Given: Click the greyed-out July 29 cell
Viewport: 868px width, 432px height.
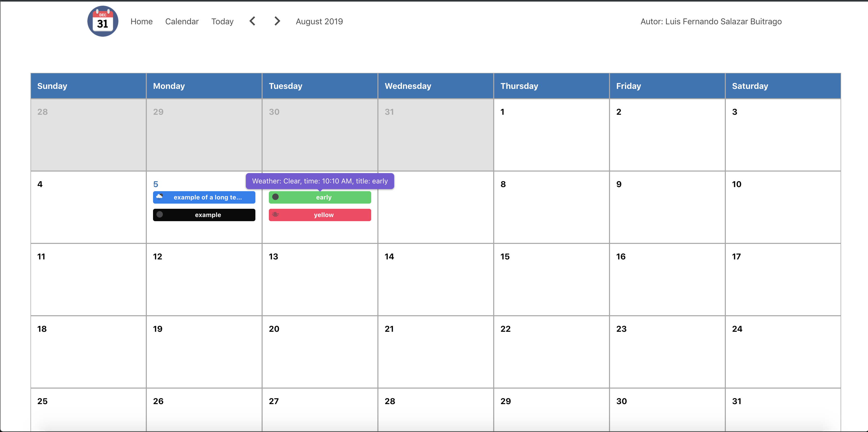Looking at the screenshot, I should tap(204, 135).
